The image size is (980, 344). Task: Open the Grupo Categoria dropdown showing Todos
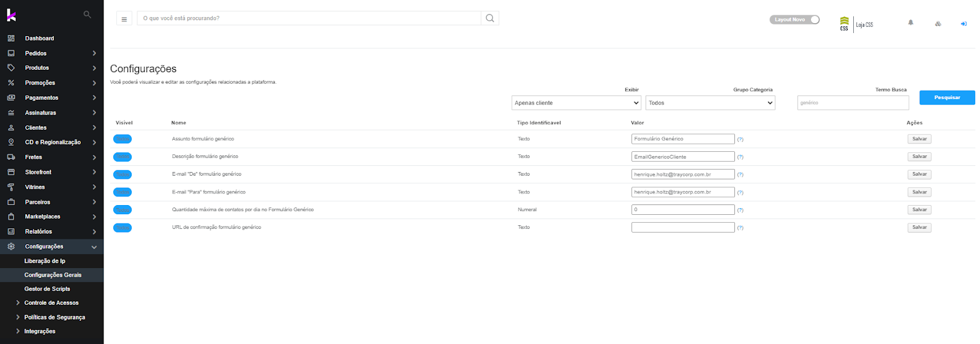710,103
